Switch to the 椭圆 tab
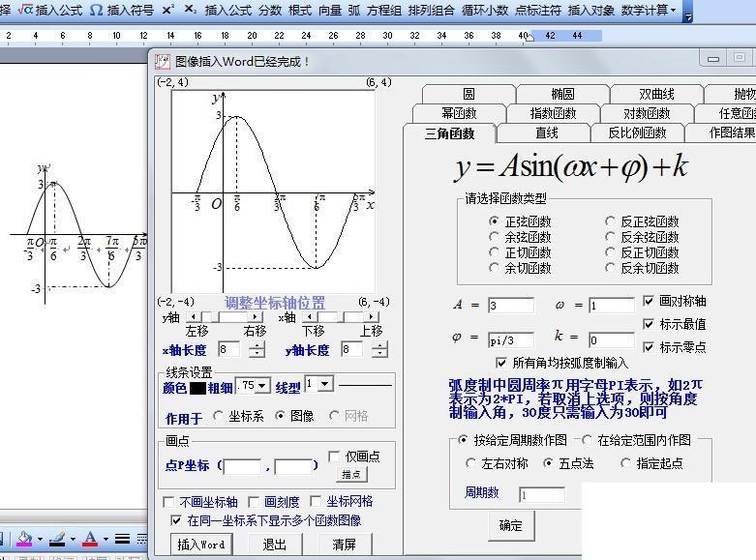The image size is (756, 560). (562, 94)
